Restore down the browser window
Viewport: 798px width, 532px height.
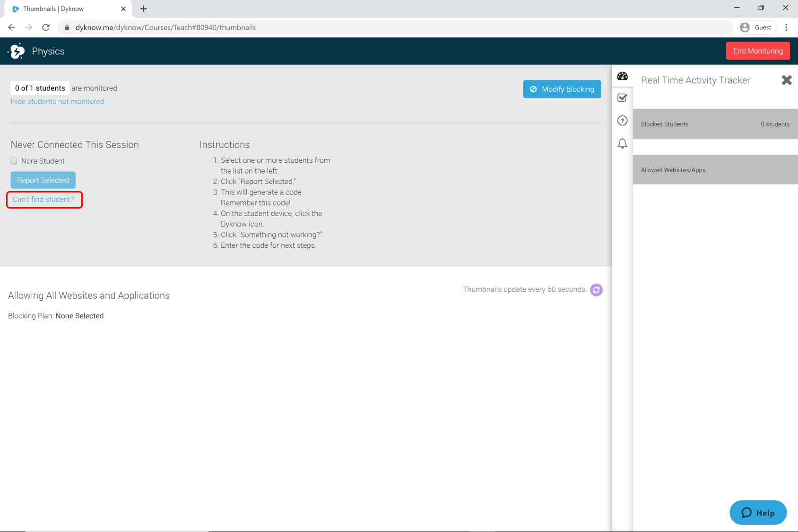point(761,8)
